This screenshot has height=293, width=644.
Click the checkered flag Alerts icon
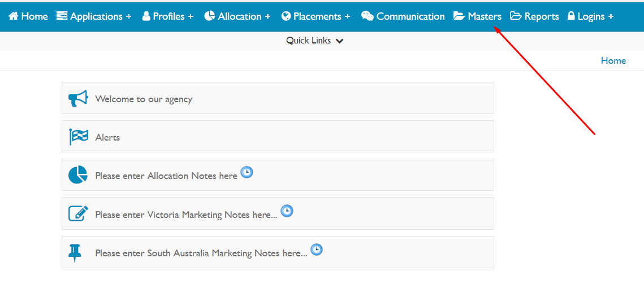point(79,137)
